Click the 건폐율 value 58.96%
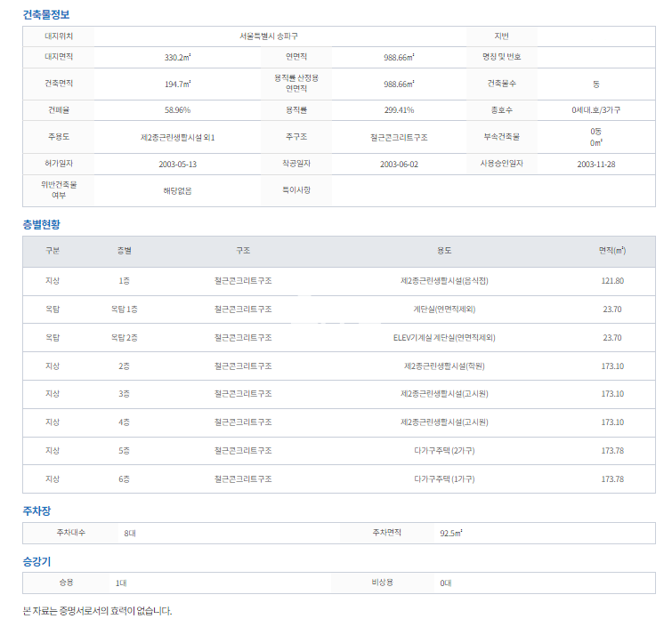The width and height of the screenshot is (672, 627). click(x=177, y=109)
